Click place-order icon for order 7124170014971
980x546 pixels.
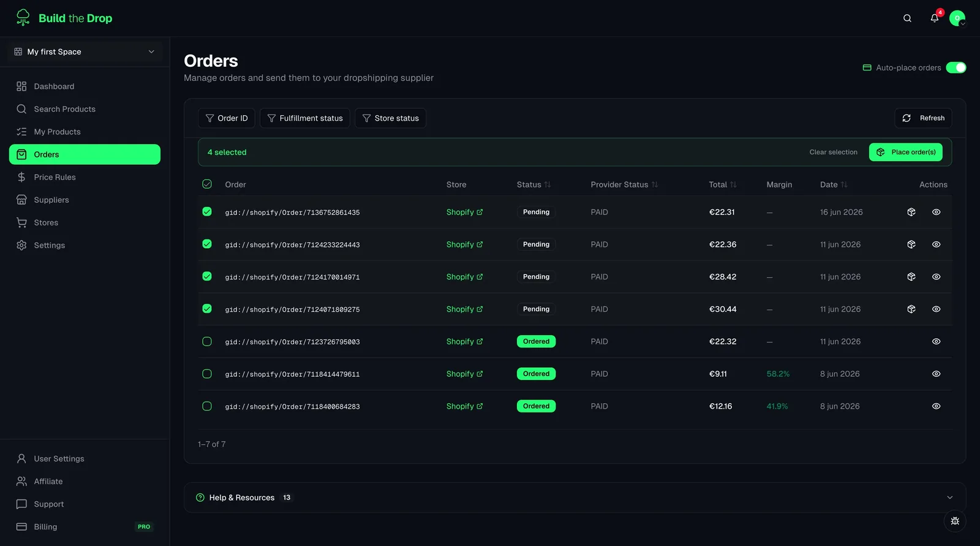pyautogui.click(x=911, y=277)
